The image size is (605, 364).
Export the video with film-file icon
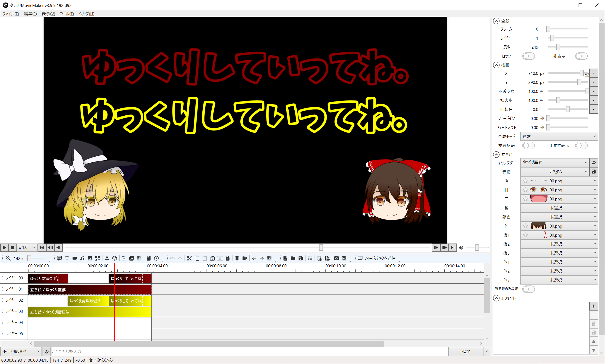[x=319, y=258]
